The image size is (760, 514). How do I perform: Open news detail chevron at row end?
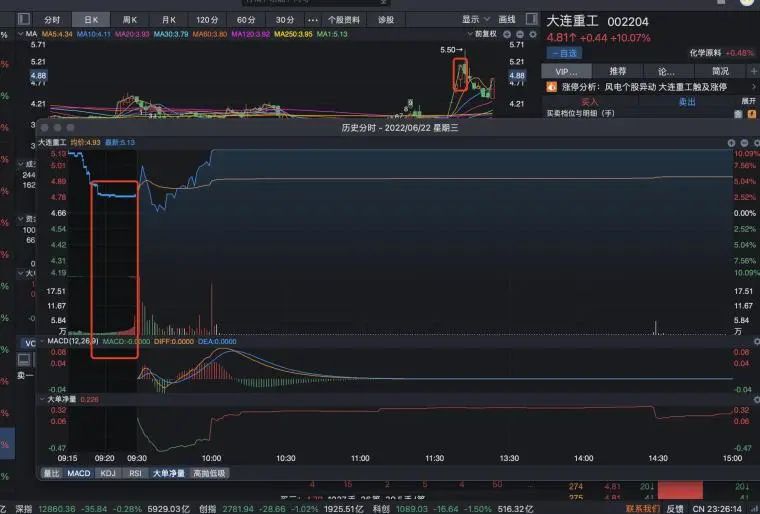coord(754,87)
